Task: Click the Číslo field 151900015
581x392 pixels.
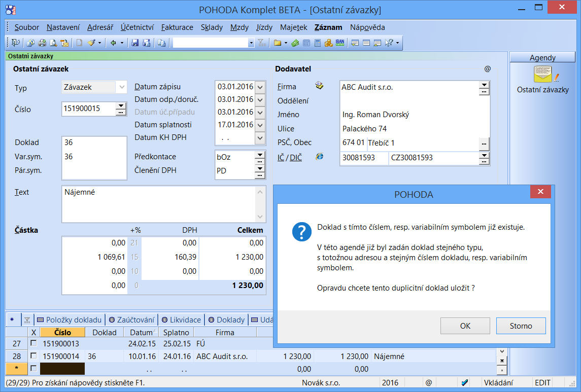Action: tap(89, 109)
